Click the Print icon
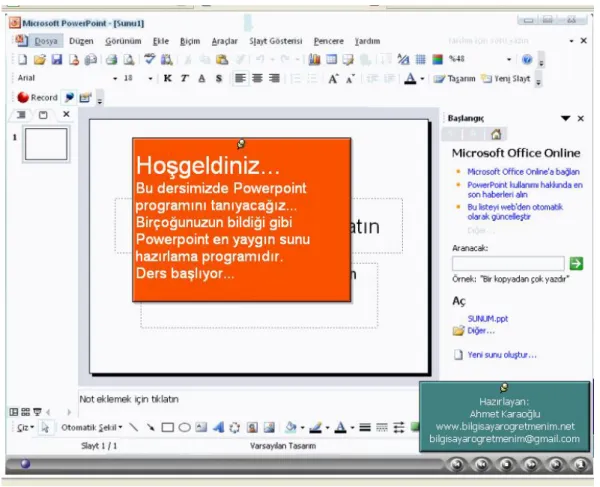Screen dimensions: 600x487 pyautogui.click(x=112, y=59)
